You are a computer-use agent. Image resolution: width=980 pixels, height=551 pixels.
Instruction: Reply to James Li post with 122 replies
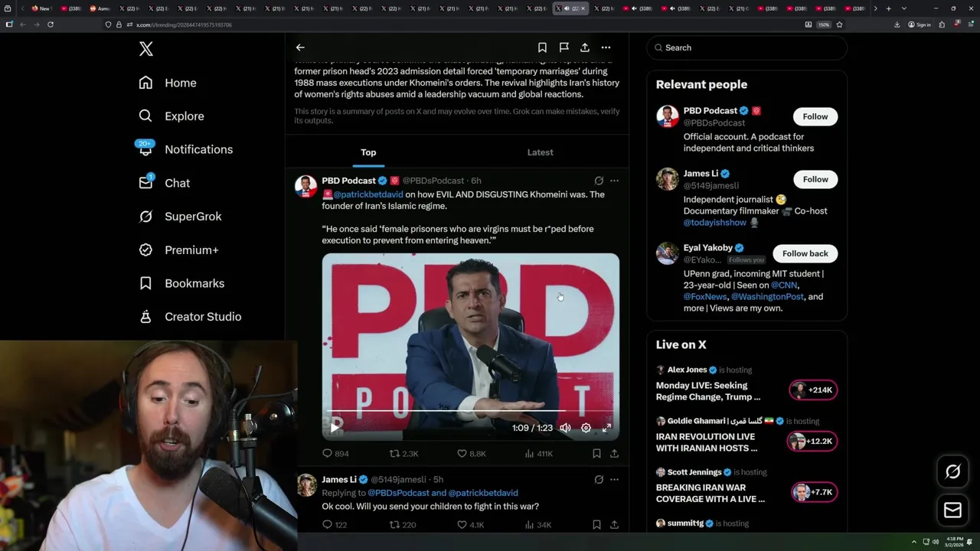point(335,525)
